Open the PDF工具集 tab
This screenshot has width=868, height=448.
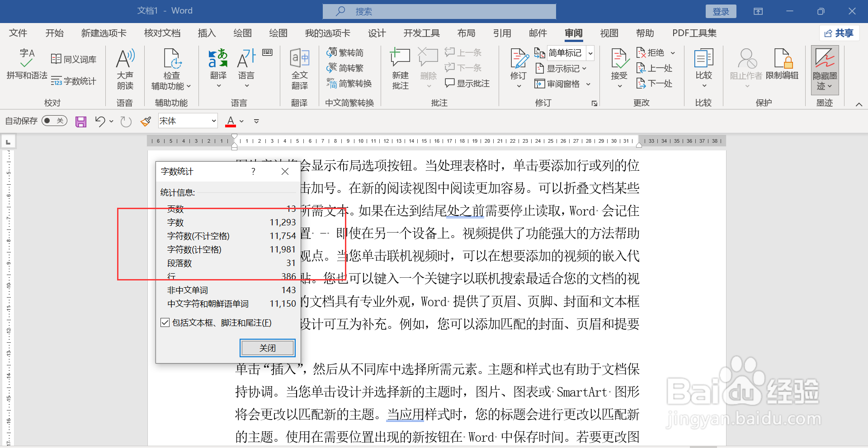[x=694, y=33]
